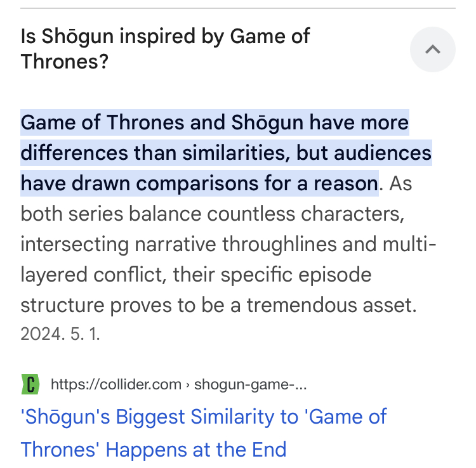Viewport: 476px width, 468px height.
Task: Click the text "layered conflict, their specific episode"
Action: 195,275
